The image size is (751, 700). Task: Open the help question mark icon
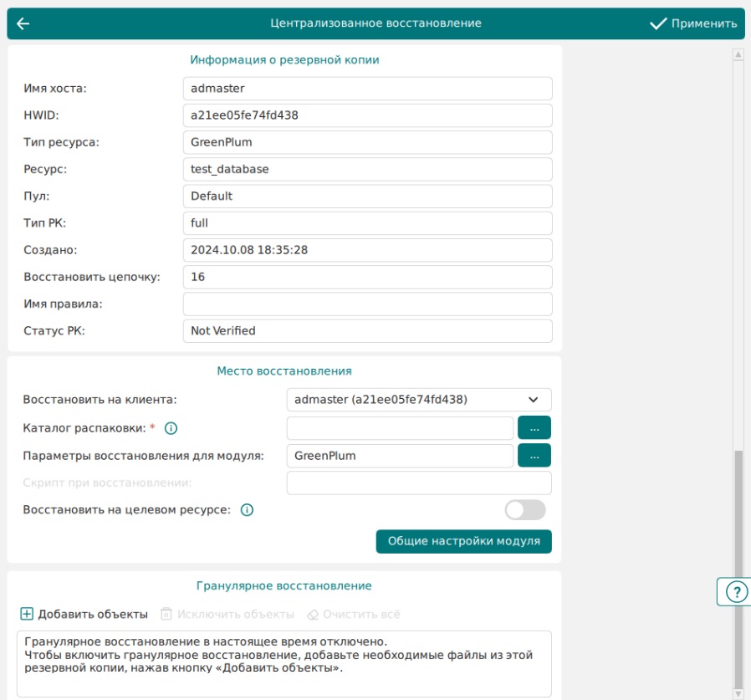pos(735,592)
